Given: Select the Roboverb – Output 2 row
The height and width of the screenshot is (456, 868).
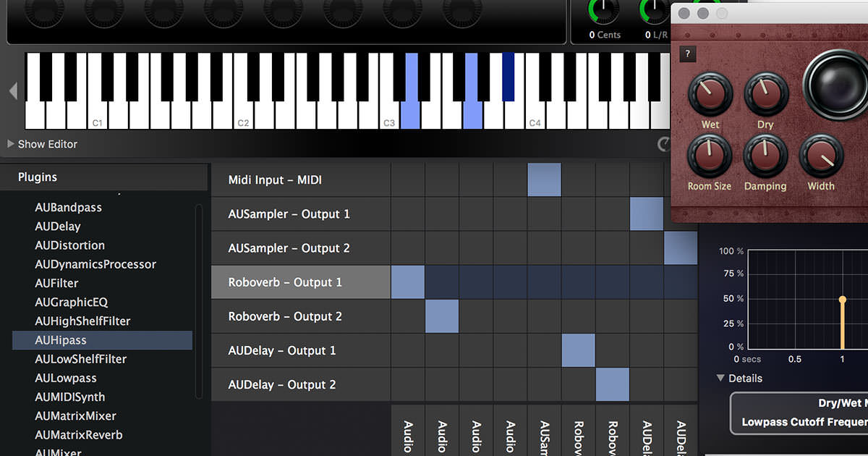Looking at the screenshot, I should pos(285,316).
